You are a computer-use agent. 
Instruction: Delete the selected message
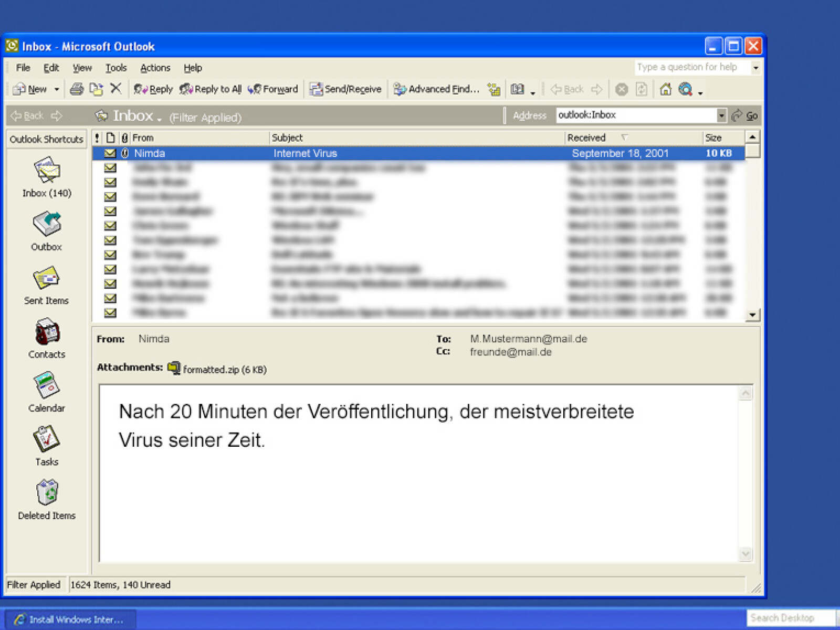(117, 89)
